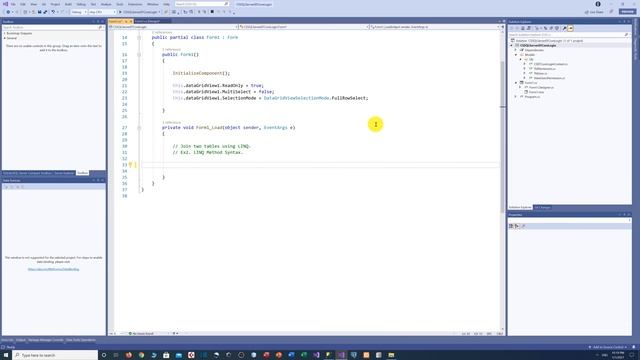640x360 pixels.
Task: Click the Save icon in the toolbar
Action: tap(40, 12)
